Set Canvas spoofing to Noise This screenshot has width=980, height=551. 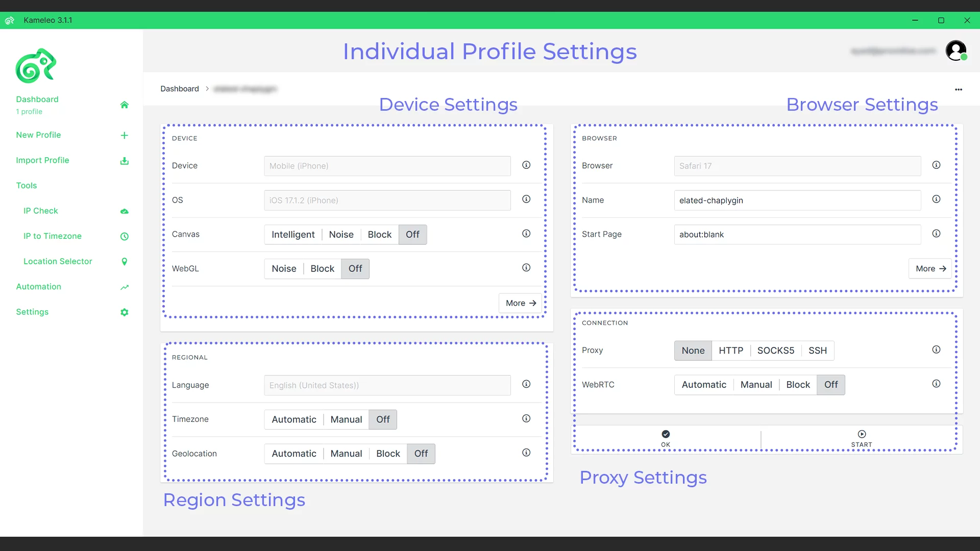coord(341,234)
